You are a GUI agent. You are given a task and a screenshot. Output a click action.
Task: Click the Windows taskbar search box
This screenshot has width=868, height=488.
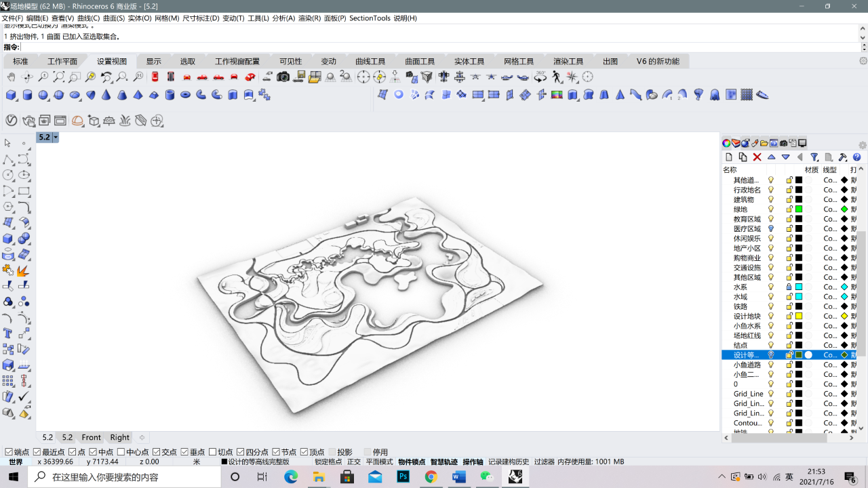tap(124, 477)
